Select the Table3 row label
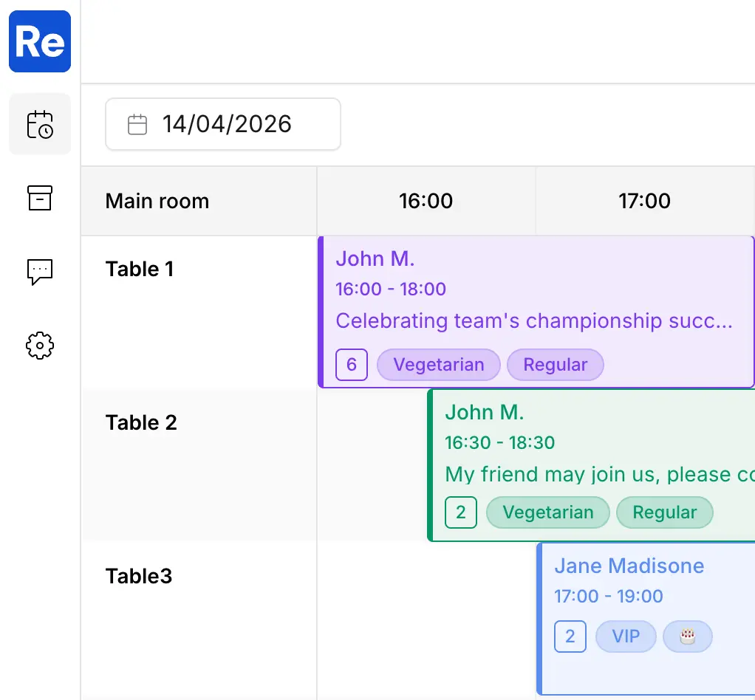755x700 pixels. point(139,576)
